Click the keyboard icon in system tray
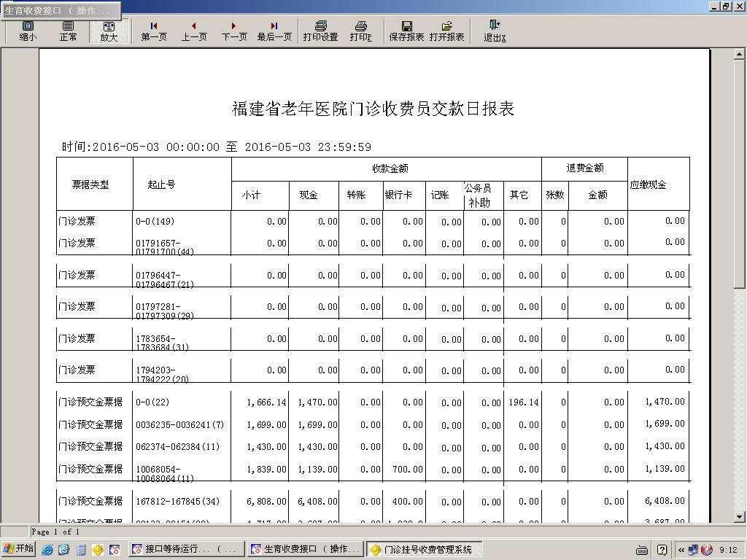The image size is (747, 560). [x=642, y=550]
